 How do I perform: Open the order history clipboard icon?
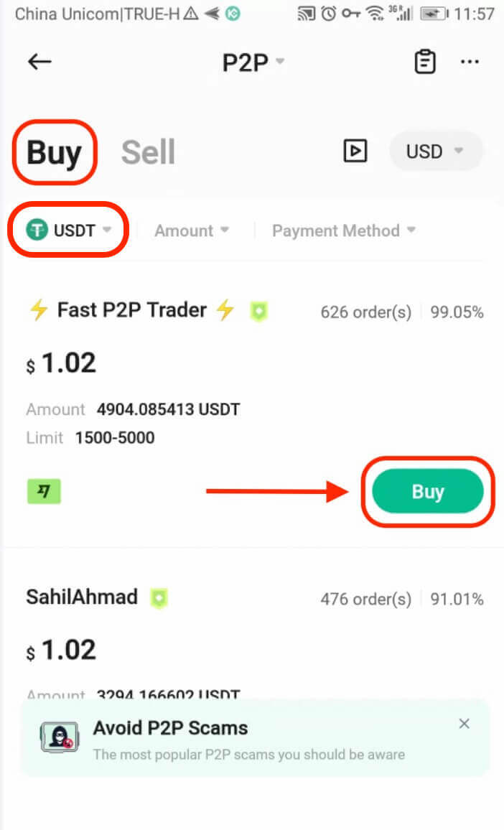(x=424, y=62)
